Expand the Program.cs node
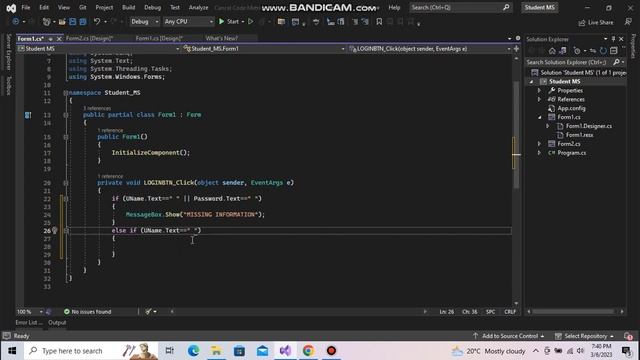 tap(539, 153)
